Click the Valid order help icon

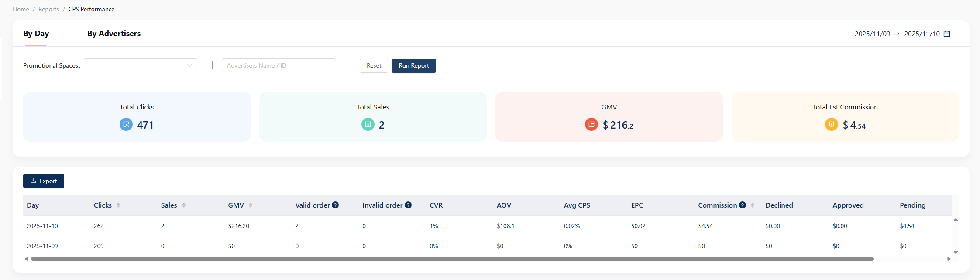tap(335, 205)
